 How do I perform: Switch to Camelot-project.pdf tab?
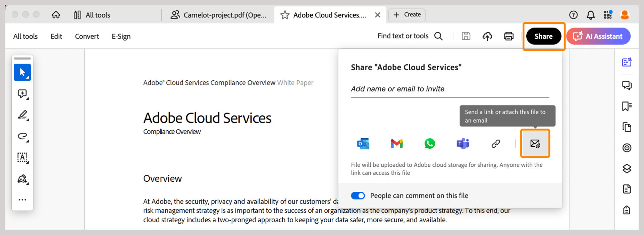coord(219,15)
